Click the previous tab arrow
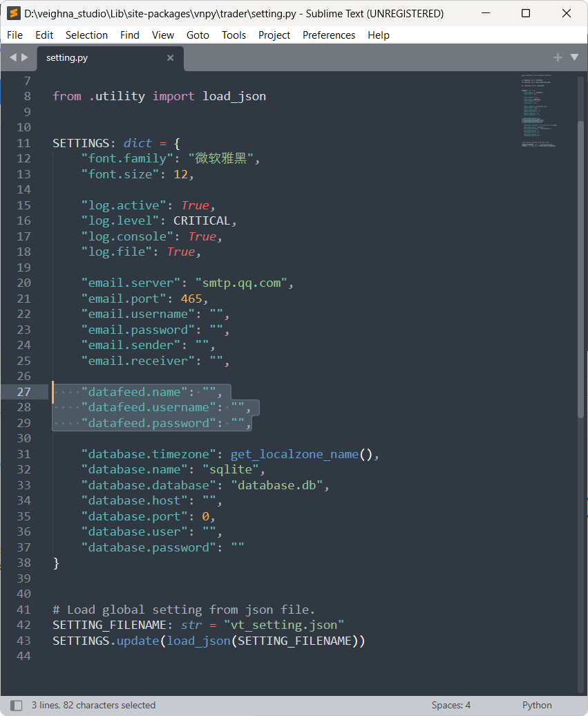 tap(13, 57)
